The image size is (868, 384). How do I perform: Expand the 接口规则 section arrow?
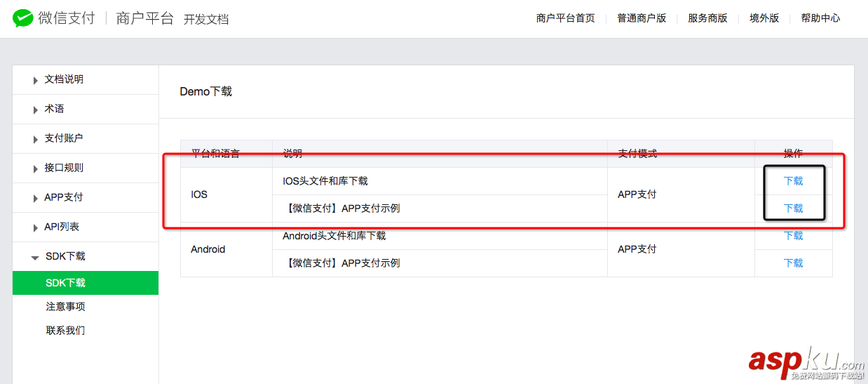point(36,169)
